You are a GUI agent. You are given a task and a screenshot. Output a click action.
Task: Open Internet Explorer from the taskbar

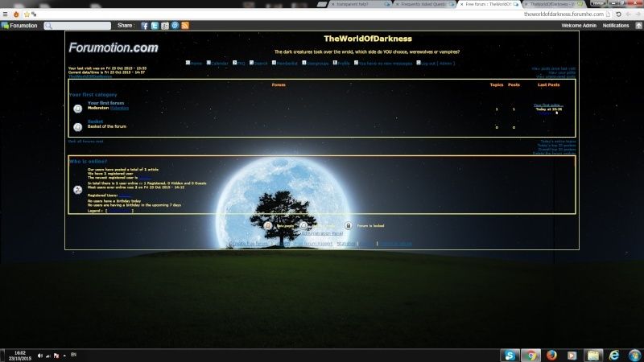pyautogui.click(x=614, y=355)
